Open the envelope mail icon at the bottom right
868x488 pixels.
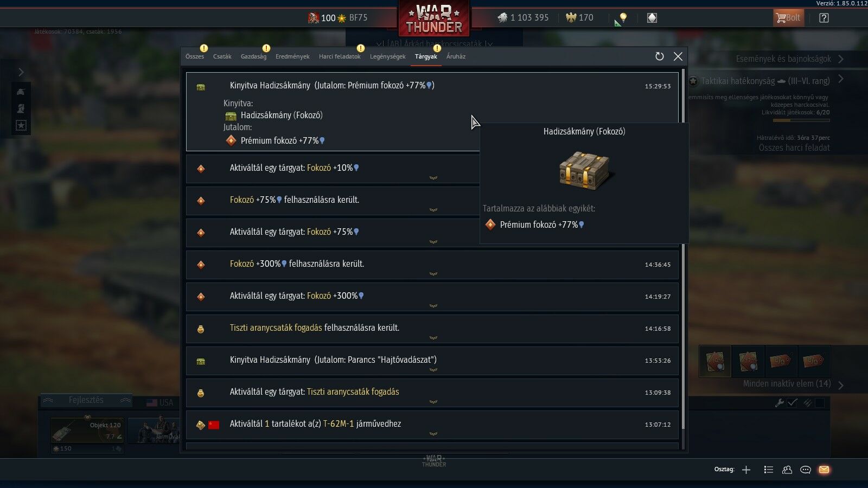click(x=824, y=470)
